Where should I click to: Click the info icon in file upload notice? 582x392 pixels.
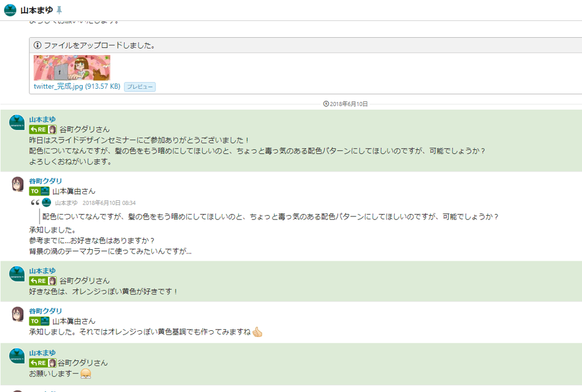37,45
